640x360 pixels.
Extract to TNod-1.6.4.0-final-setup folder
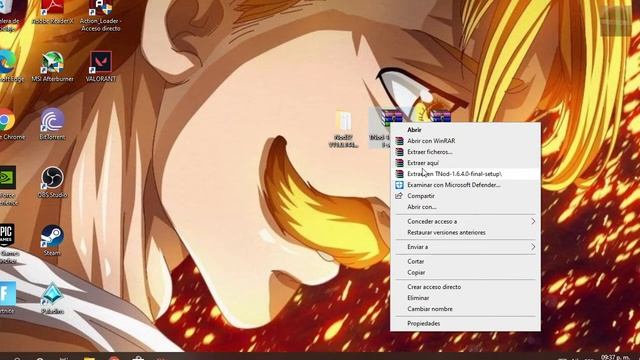pyautogui.click(x=465, y=174)
